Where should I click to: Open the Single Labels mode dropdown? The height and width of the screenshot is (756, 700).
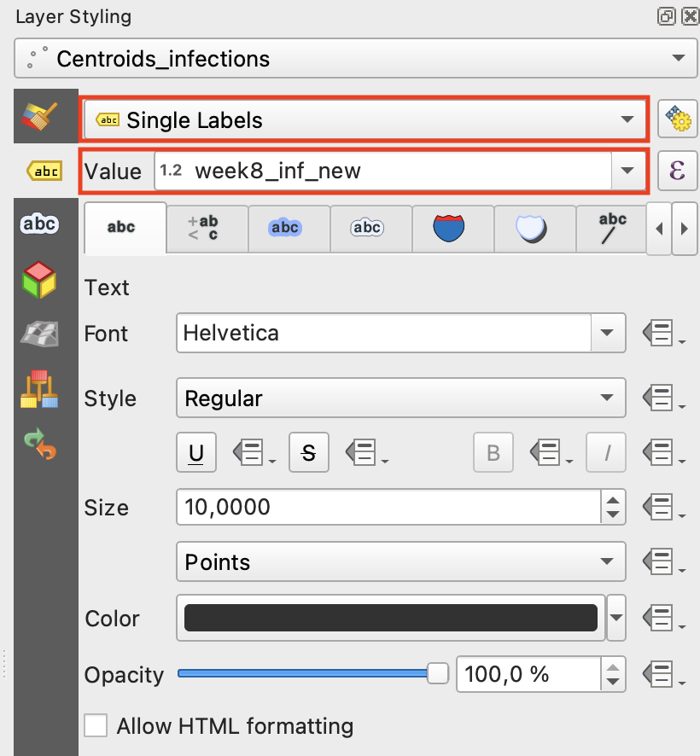tap(365, 120)
